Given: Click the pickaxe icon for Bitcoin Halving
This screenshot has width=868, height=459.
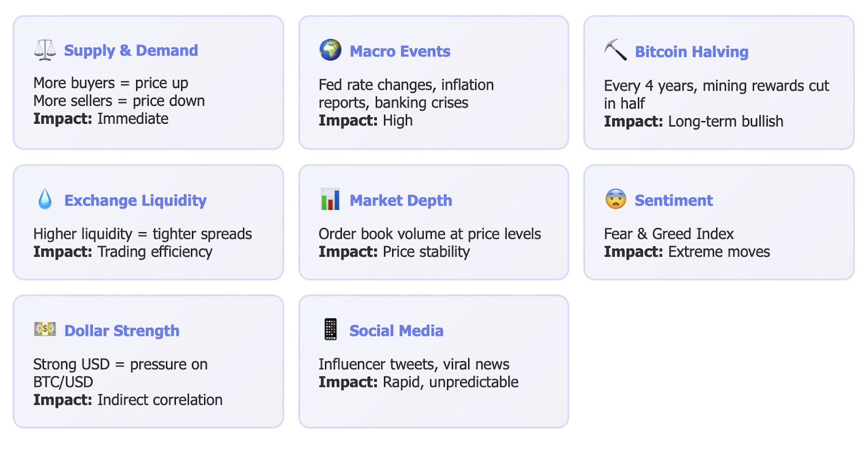Looking at the screenshot, I should [x=616, y=50].
